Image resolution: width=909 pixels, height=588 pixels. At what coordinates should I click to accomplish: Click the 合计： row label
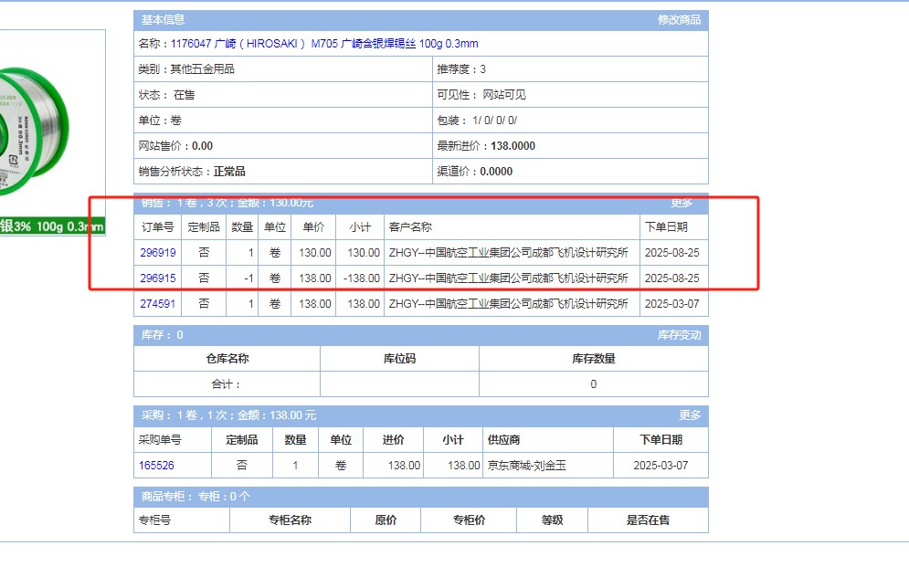coord(226,384)
